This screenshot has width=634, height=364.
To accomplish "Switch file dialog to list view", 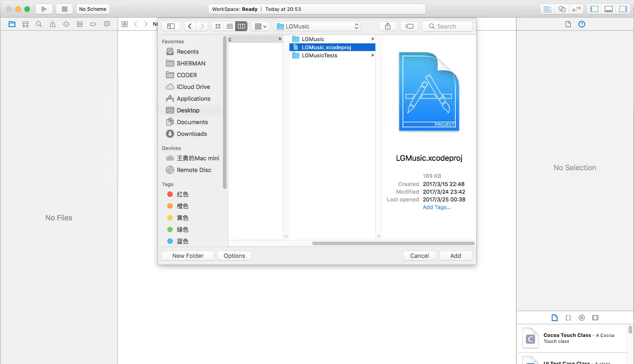I will pyautogui.click(x=230, y=26).
